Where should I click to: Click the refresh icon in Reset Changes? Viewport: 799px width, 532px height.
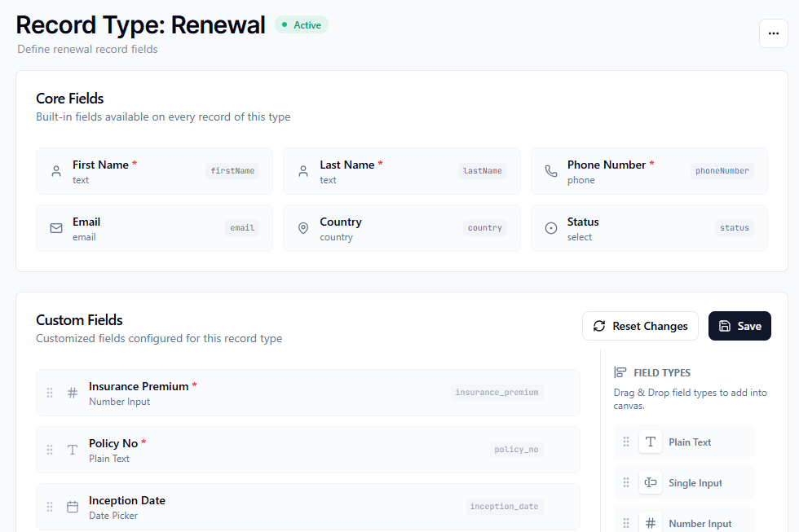(599, 326)
